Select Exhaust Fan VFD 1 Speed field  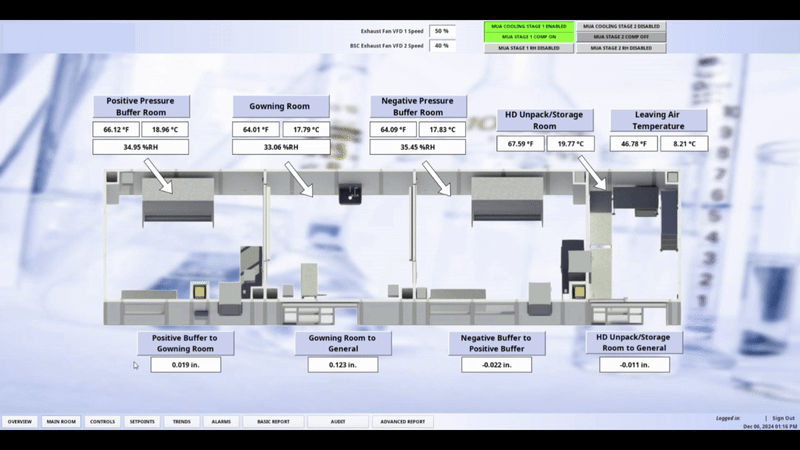coord(441,31)
